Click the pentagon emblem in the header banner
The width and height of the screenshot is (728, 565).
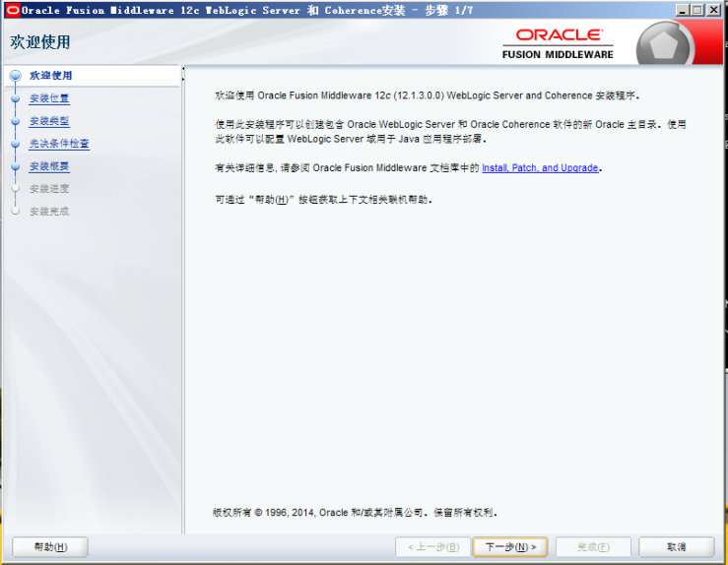click(x=665, y=44)
